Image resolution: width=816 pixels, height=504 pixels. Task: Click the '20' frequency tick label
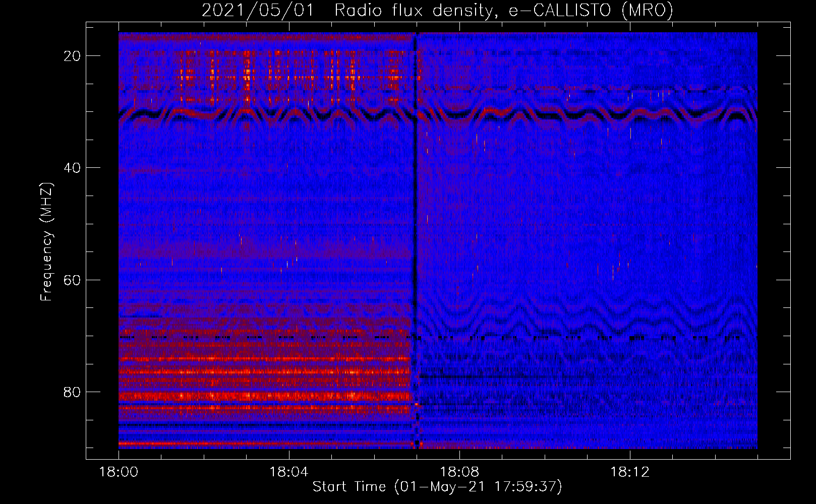pyautogui.click(x=73, y=56)
